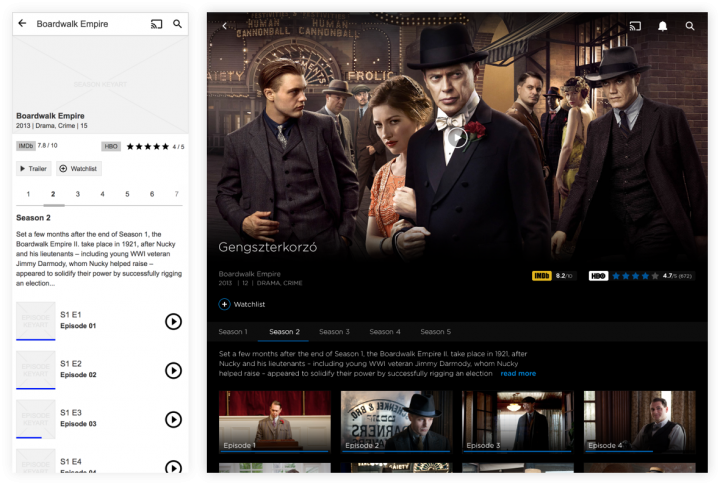
Task: Add to Watchlist in left panel
Action: point(79,169)
